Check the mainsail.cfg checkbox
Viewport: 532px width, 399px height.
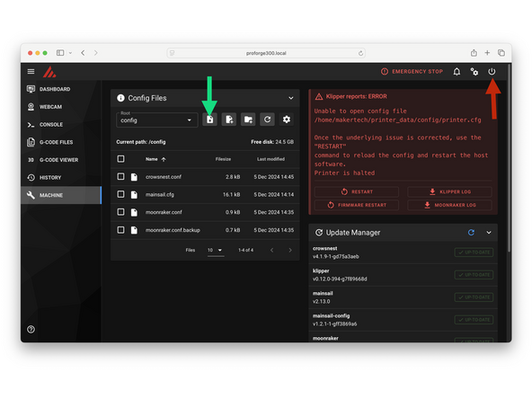120,194
